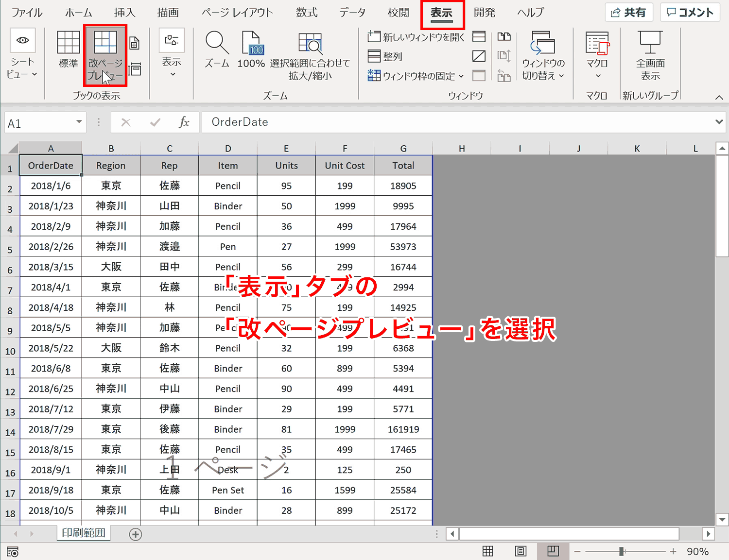
Task: Select the date cell 2018/2/26
Action: tap(51, 247)
